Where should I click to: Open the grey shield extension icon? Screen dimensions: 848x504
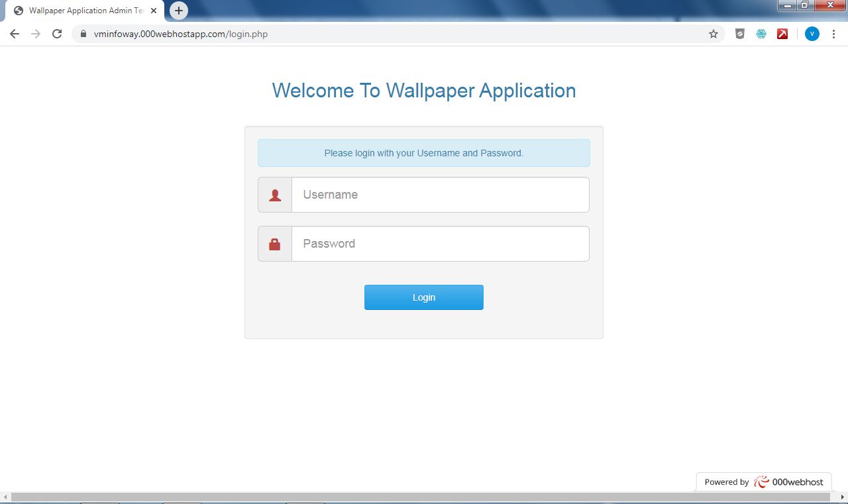740,34
